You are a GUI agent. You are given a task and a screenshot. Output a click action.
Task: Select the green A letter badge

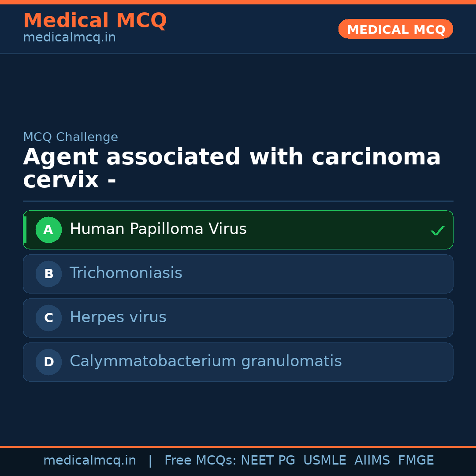coord(48,230)
